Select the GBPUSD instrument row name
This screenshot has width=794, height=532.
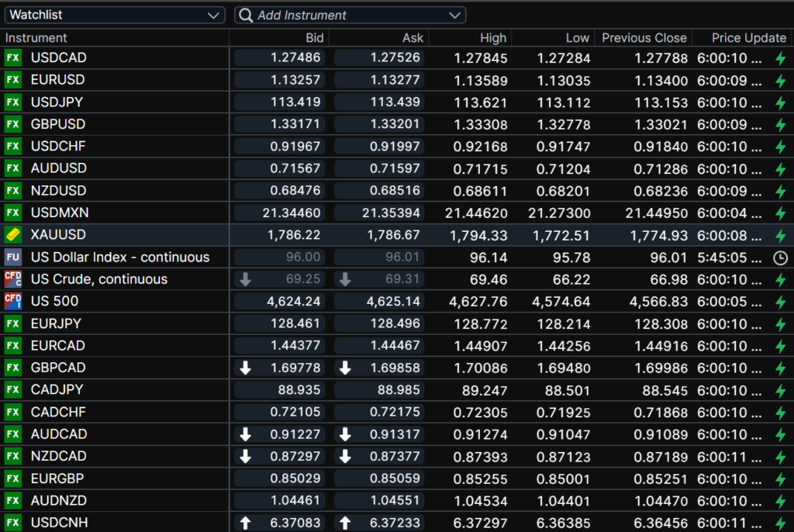pos(58,124)
